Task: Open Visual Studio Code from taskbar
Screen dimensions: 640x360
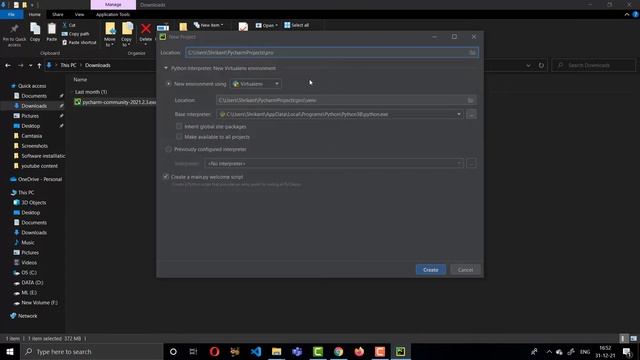Action: [256, 351]
